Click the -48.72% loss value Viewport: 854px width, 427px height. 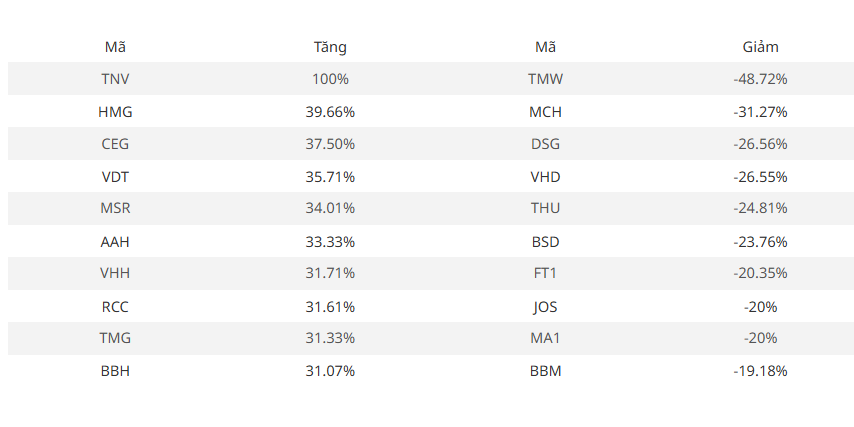click(x=760, y=79)
